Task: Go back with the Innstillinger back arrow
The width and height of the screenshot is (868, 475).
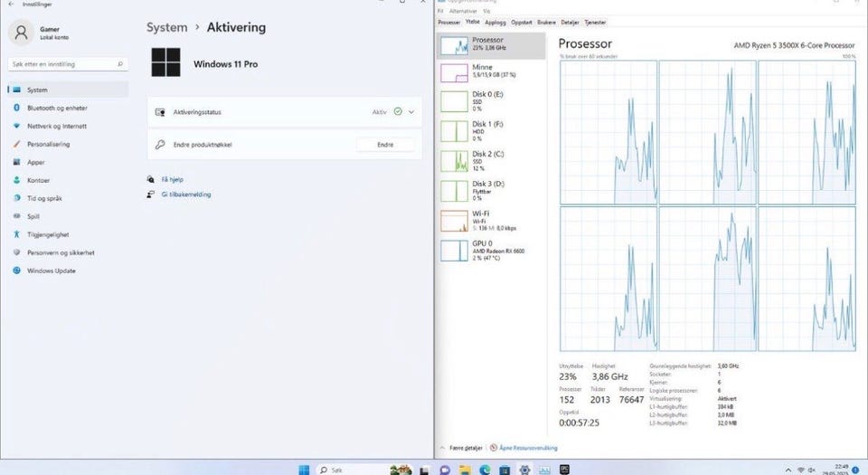Action: 11,4
